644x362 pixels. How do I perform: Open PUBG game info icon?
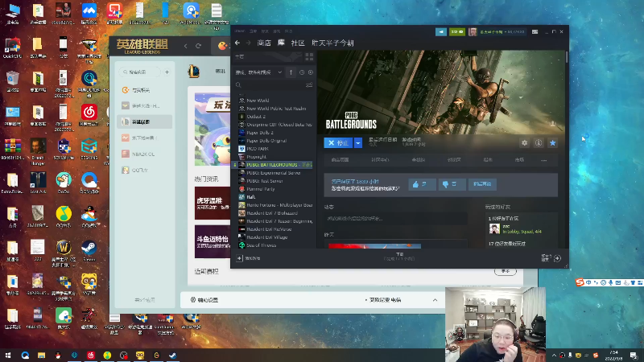click(539, 143)
